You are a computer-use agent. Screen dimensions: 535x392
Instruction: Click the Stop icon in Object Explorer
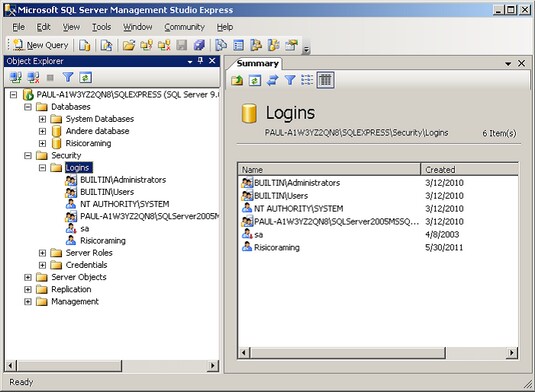point(50,78)
